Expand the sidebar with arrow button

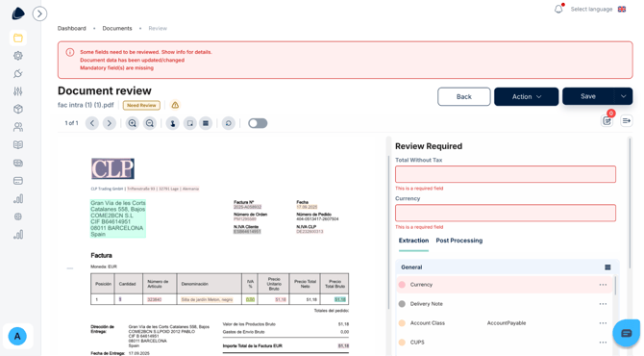39,14
